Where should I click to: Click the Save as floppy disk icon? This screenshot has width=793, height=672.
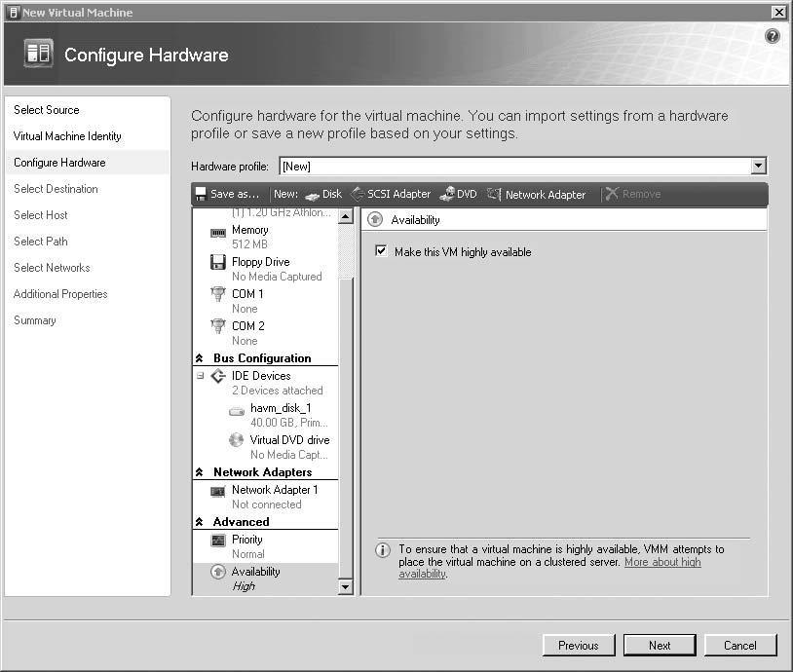[x=201, y=194]
